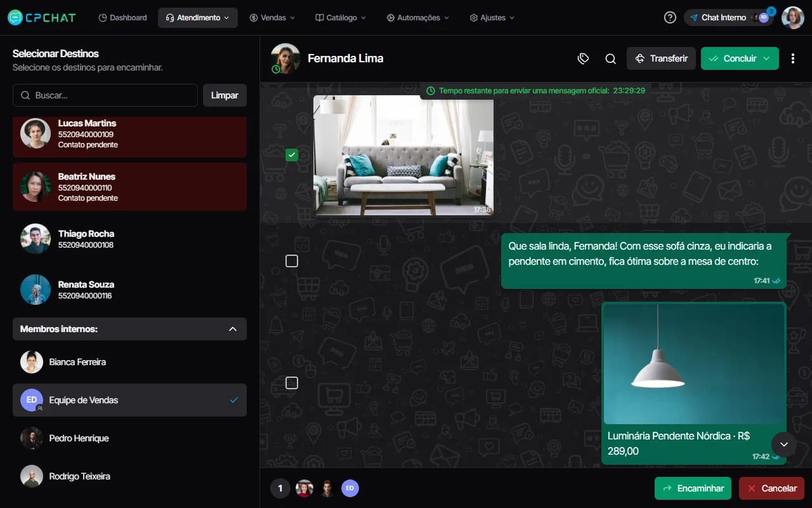Collapse the Membros internos section
The image size is (812, 508).
(x=129, y=329)
